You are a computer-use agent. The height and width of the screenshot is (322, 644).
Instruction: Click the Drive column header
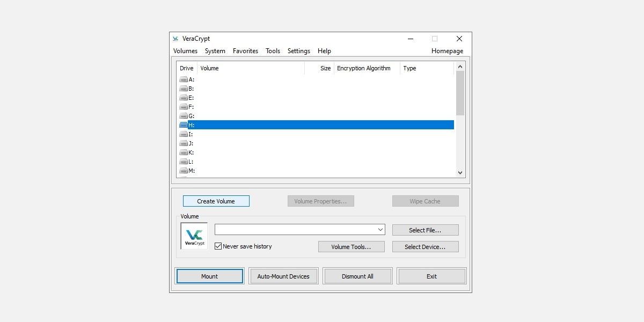pos(187,68)
